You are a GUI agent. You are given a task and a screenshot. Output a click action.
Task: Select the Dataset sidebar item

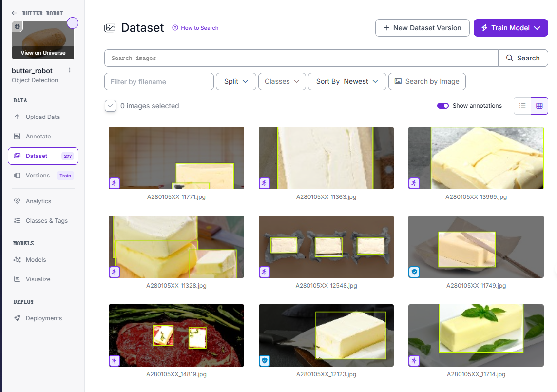pos(43,156)
